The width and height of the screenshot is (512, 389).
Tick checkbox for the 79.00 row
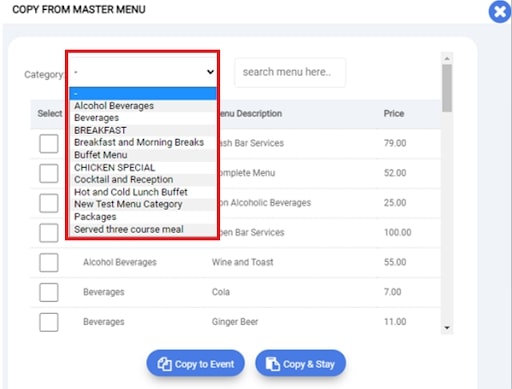(x=49, y=144)
